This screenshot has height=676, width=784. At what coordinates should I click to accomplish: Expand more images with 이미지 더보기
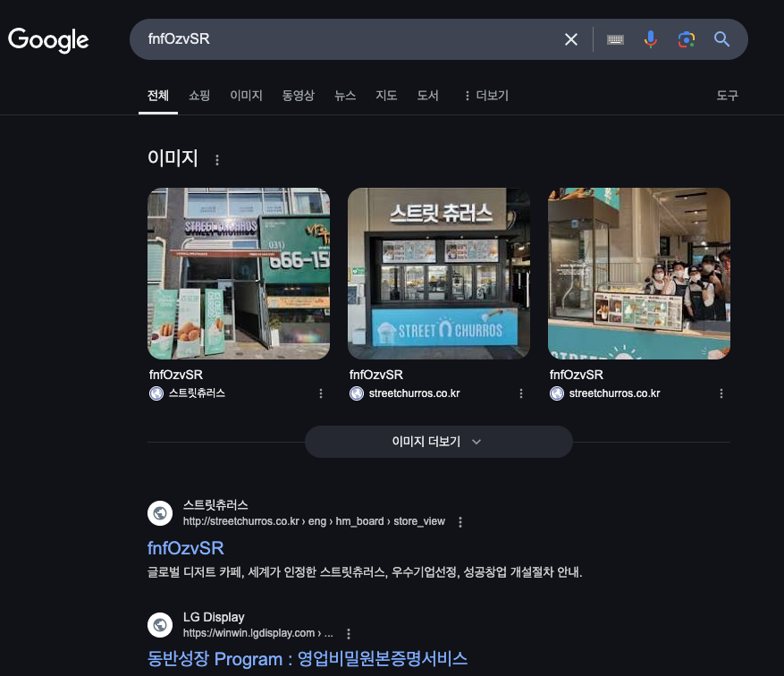click(438, 442)
